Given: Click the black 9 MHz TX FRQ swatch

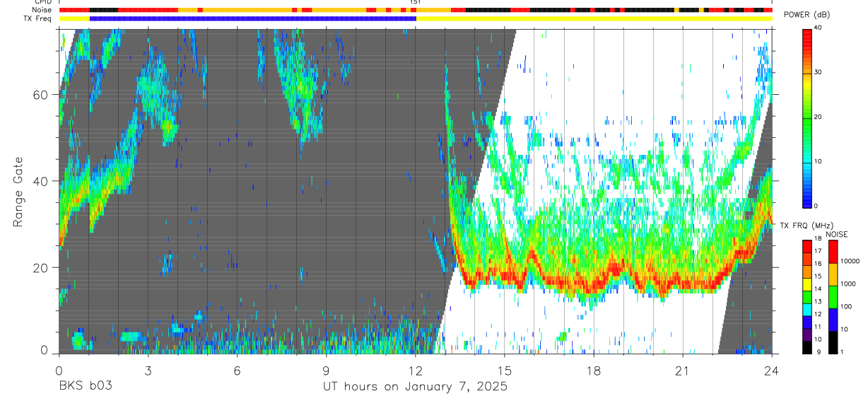Looking at the screenshot, I should pos(807,347).
